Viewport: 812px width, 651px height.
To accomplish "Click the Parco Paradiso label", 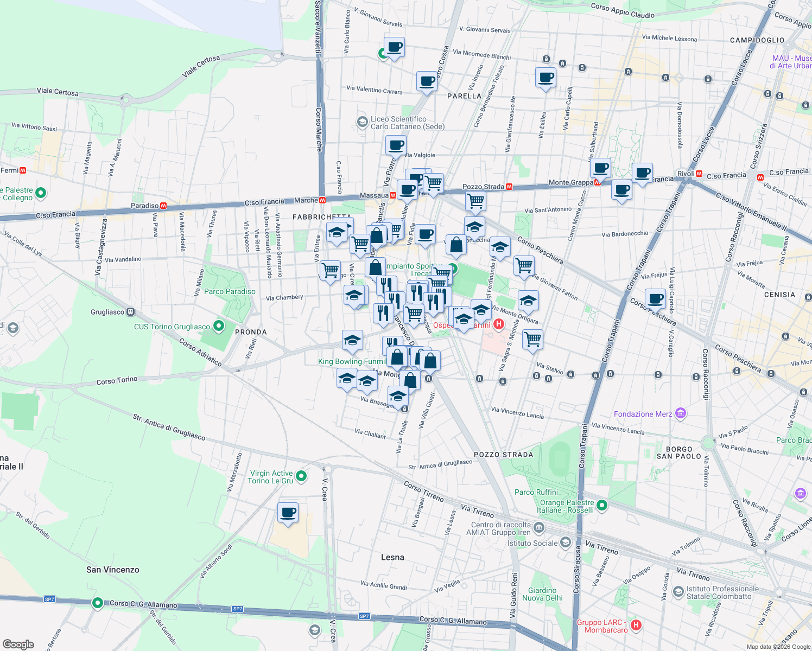I will 230,291.
